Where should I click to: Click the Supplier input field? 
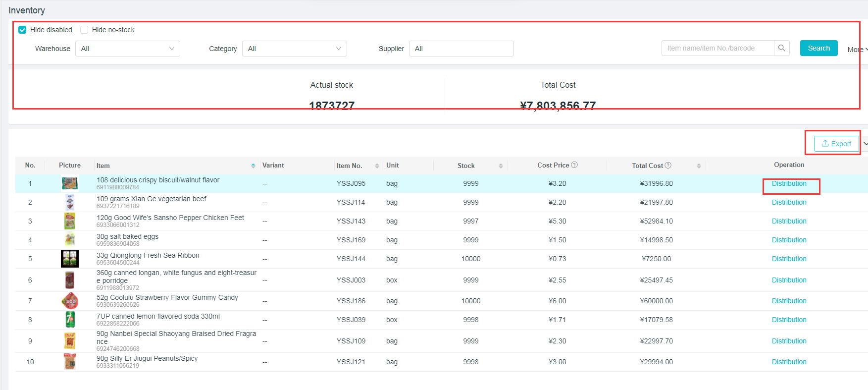pyautogui.click(x=461, y=49)
